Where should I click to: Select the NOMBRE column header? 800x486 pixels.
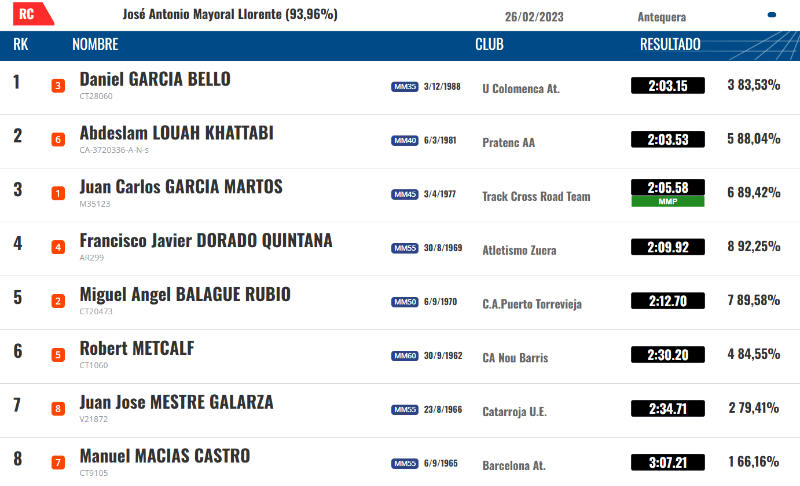tap(95, 44)
